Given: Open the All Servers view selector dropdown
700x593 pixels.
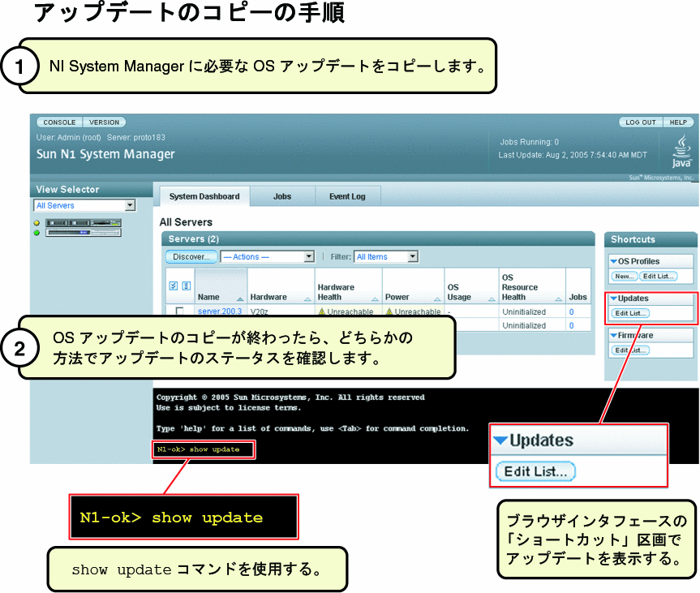Looking at the screenshot, I should 84,205.
